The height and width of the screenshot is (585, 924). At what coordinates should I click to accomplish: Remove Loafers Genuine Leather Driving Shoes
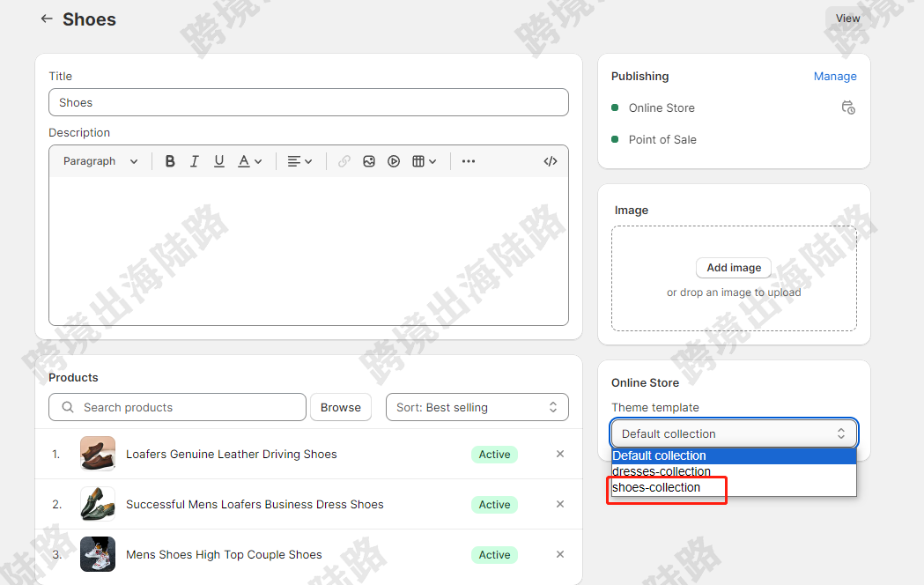point(560,454)
